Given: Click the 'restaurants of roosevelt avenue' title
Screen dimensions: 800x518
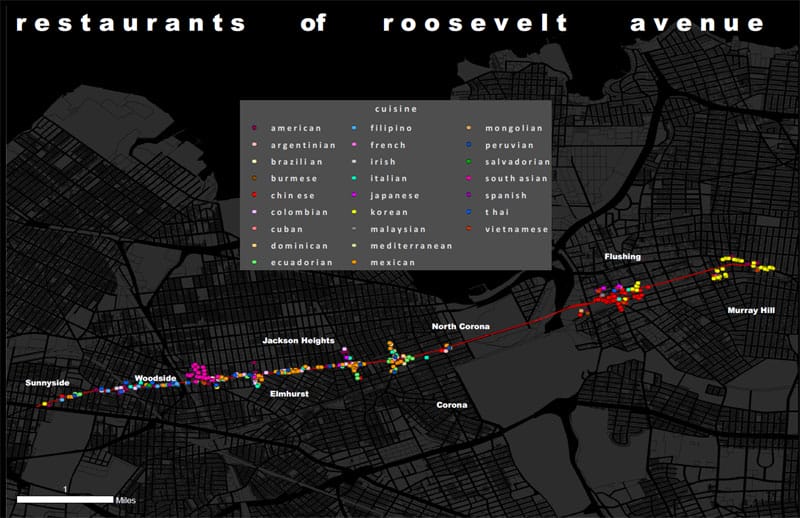Looking at the screenshot, I should 390,23.
